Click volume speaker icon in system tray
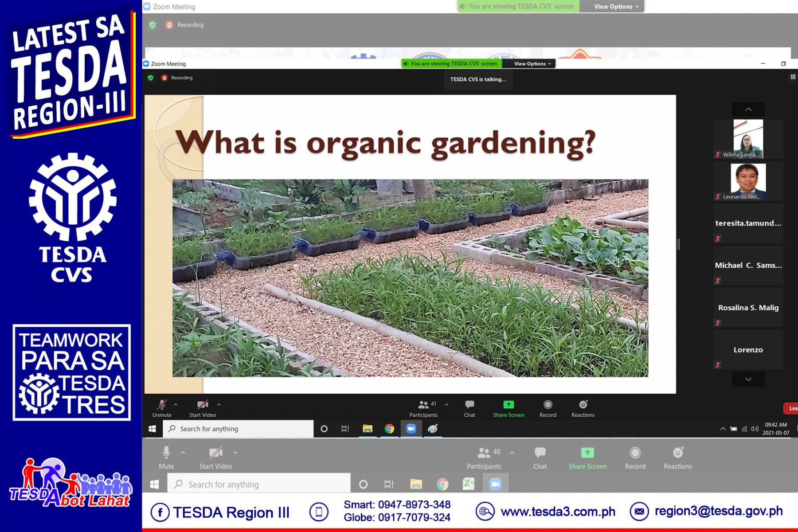The height and width of the screenshot is (532, 798). click(x=755, y=429)
